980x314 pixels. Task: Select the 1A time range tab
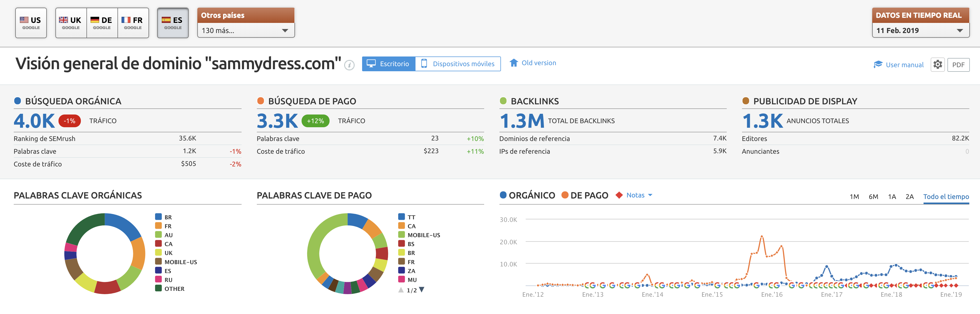point(892,197)
